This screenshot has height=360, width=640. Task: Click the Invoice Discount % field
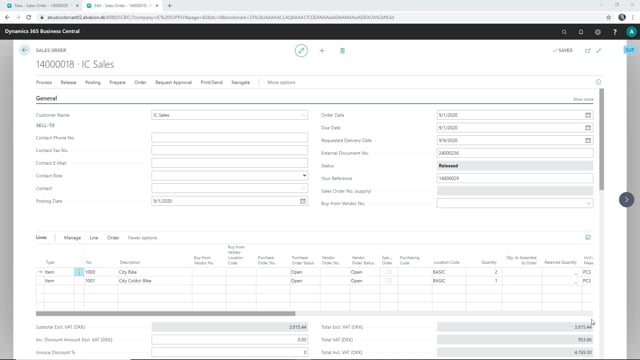tap(229, 352)
